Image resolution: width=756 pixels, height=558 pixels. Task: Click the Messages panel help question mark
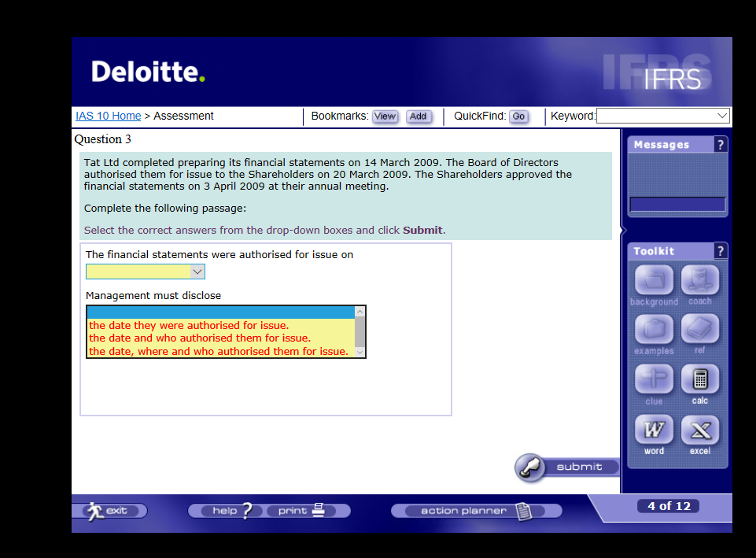[x=721, y=144]
